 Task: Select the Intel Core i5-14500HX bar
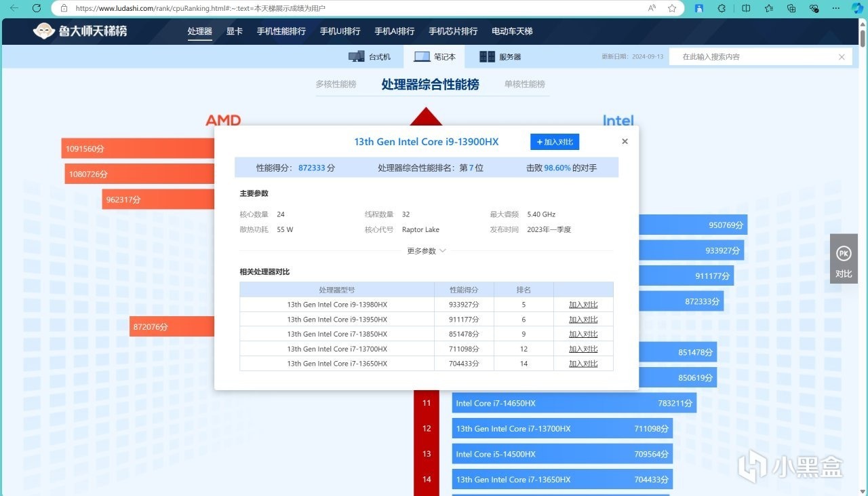[562, 454]
